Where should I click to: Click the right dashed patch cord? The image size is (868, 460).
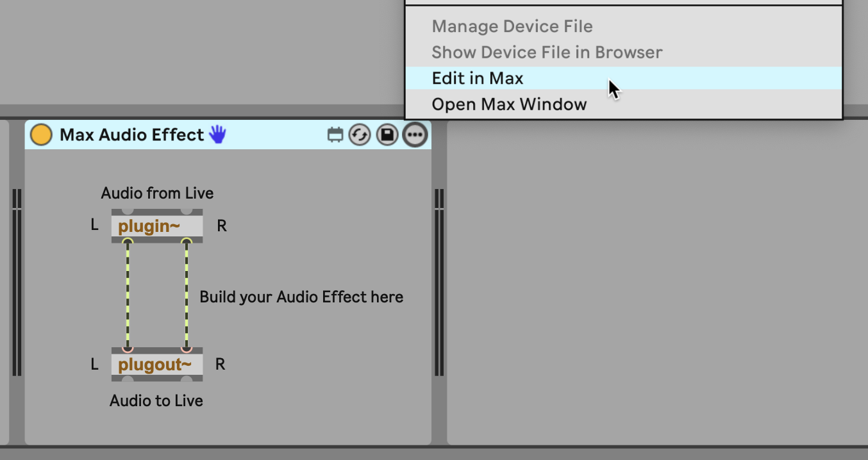tap(187, 295)
